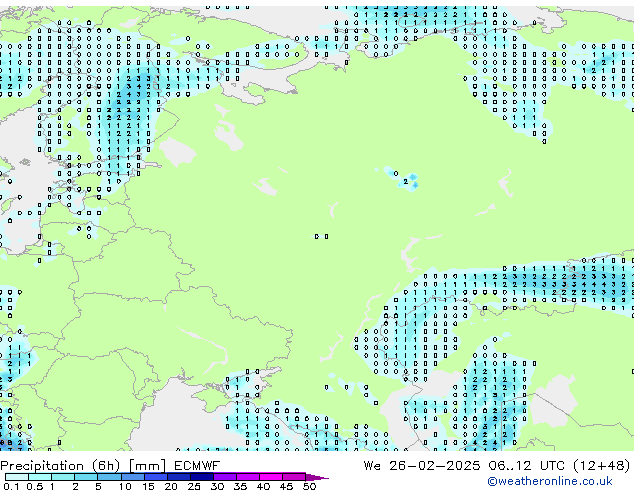
Task: Click the '06..12 UTC' time range text
Action: click(526, 466)
